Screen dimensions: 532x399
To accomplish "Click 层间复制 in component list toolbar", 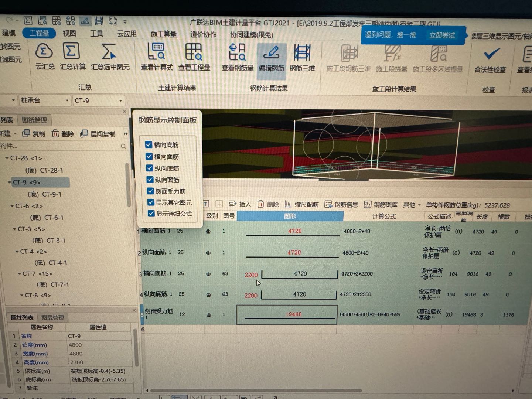I will [98, 134].
